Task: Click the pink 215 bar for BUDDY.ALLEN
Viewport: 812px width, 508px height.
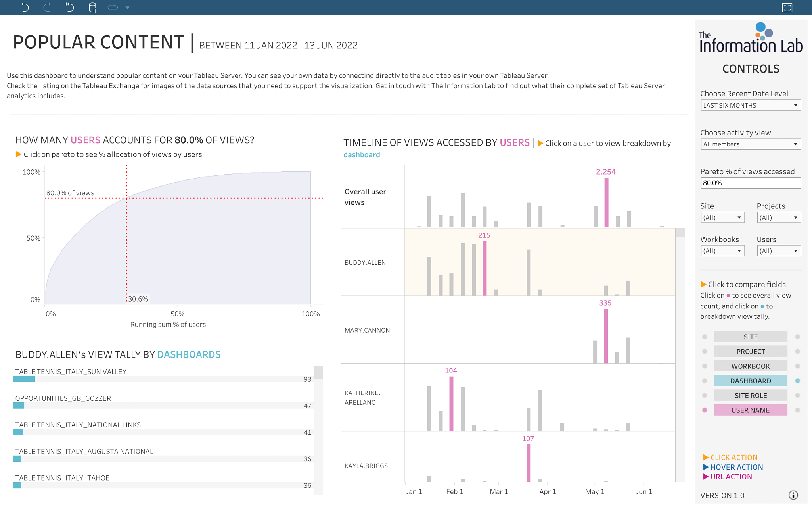Action: [485, 268]
